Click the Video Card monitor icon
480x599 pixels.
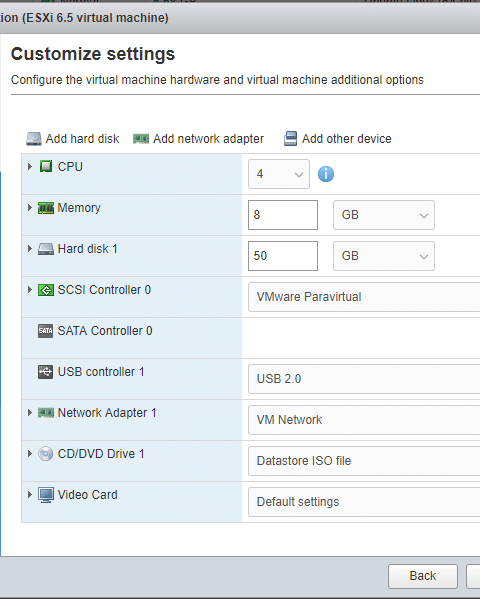click(46, 495)
